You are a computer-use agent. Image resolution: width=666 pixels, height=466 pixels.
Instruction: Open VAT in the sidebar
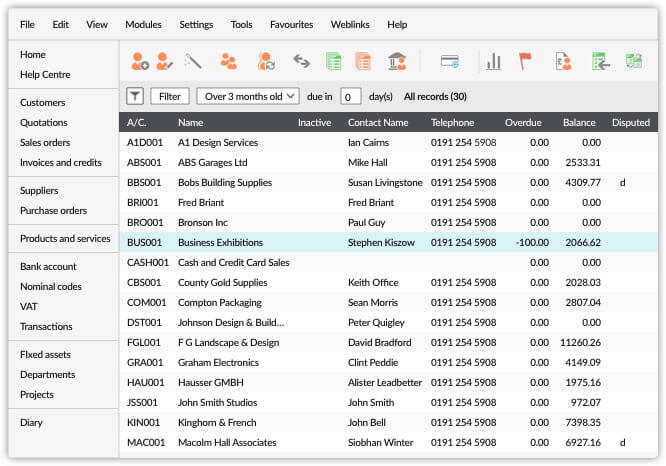coord(28,306)
